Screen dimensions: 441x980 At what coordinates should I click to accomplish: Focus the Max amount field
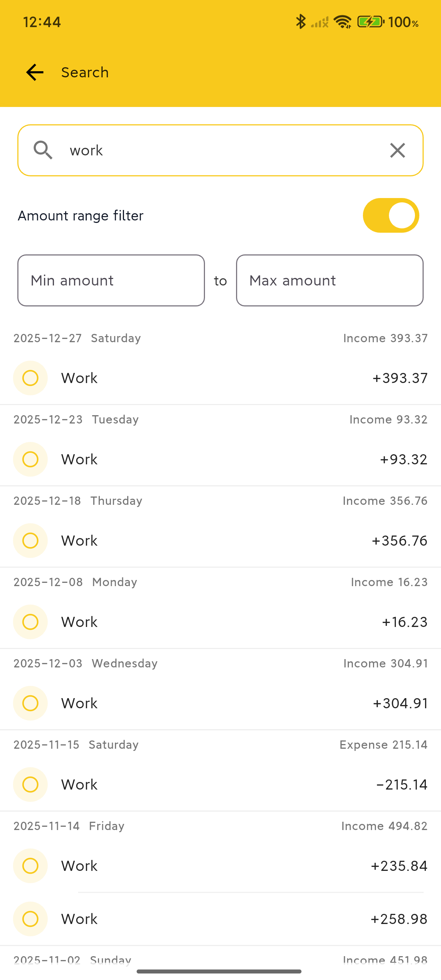pyautogui.click(x=330, y=280)
